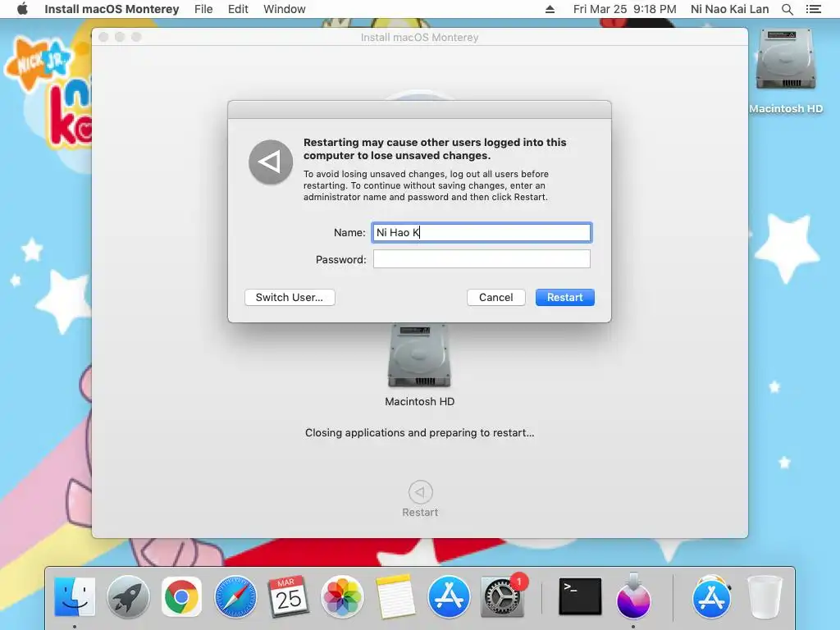Click the eject icon in menu bar
This screenshot has width=840, height=630.
point(550,9)
